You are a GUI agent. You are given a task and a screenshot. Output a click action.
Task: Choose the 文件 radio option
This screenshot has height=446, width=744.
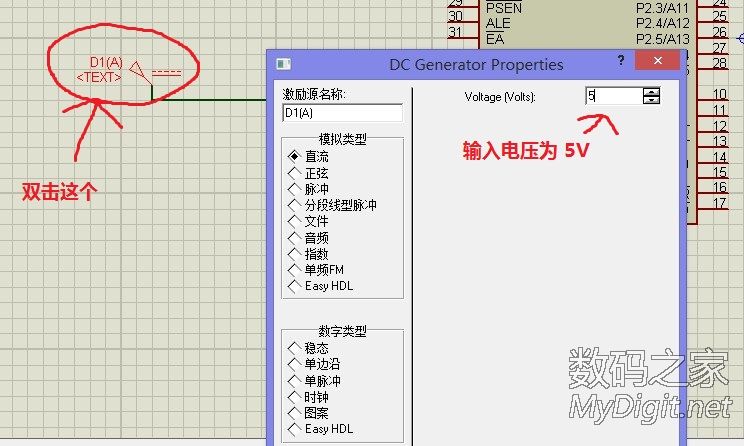click(294, 221)
